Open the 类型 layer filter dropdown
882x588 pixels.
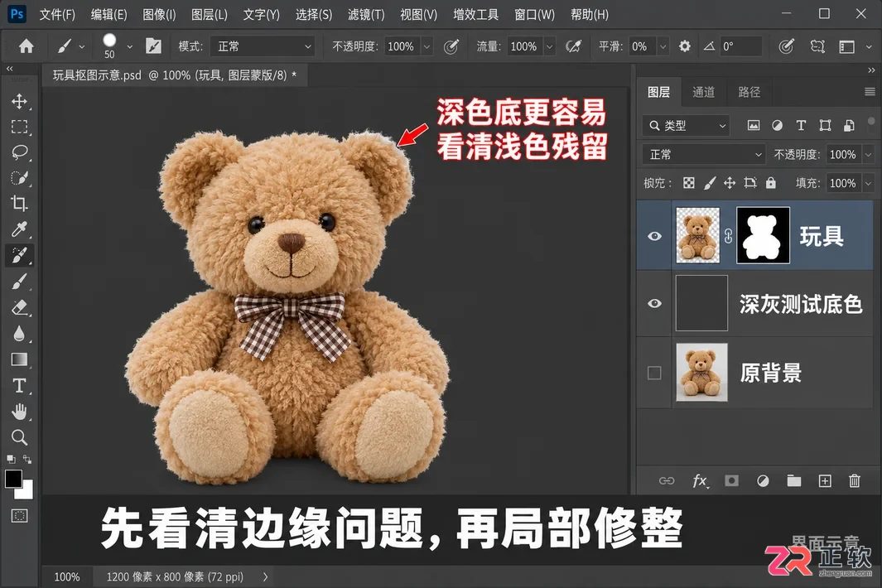tap(686, 126)
